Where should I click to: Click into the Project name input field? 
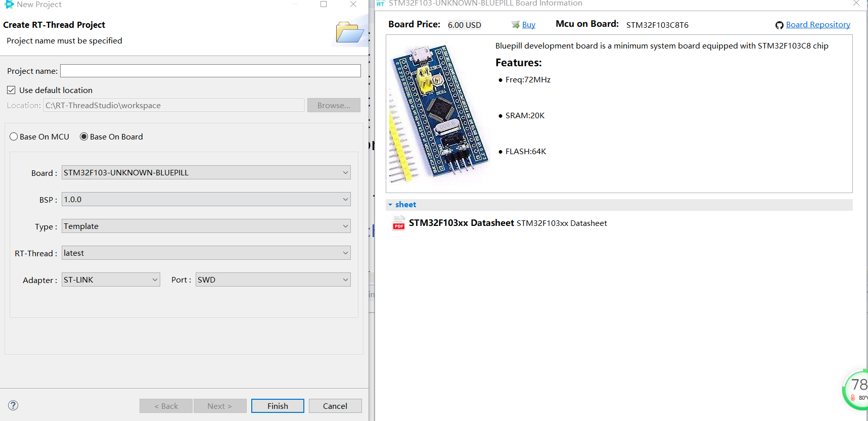tap(210, 71)
